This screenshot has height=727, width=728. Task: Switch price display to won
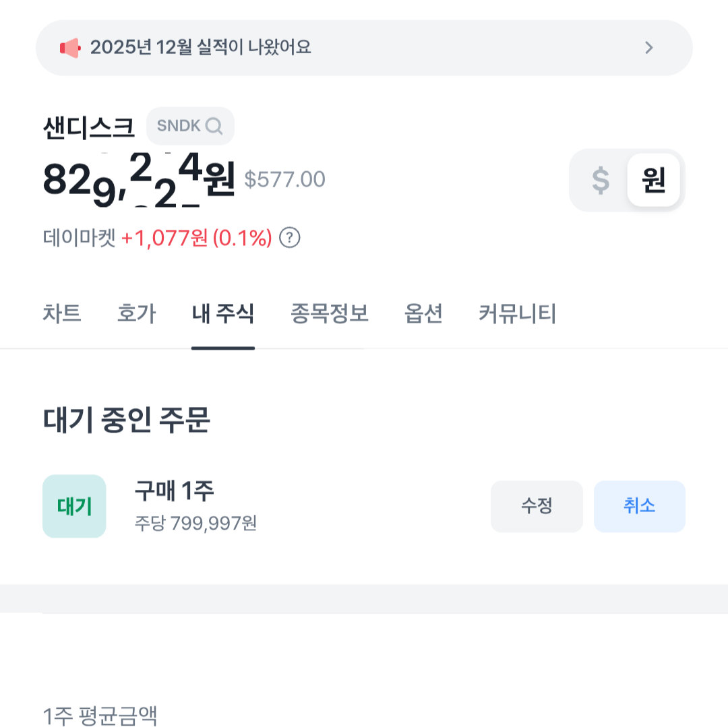tap(653, 180)
